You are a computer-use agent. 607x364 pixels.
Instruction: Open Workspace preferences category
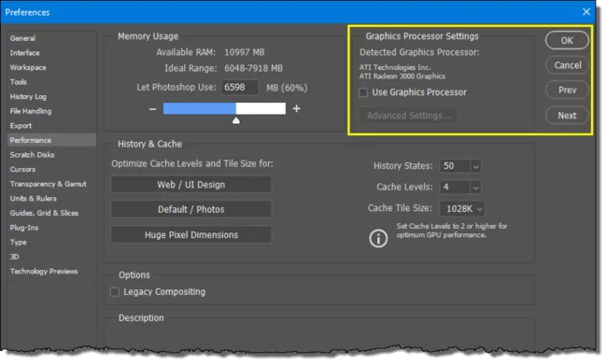[x=51, y=68]
